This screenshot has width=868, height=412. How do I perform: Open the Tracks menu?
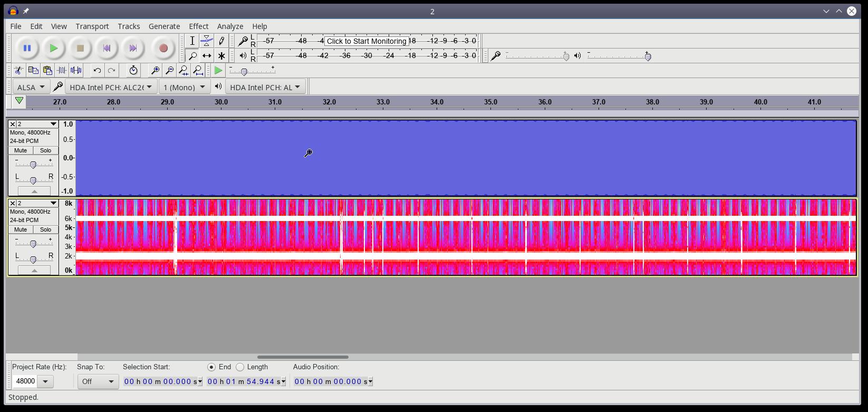coord(129,26)
